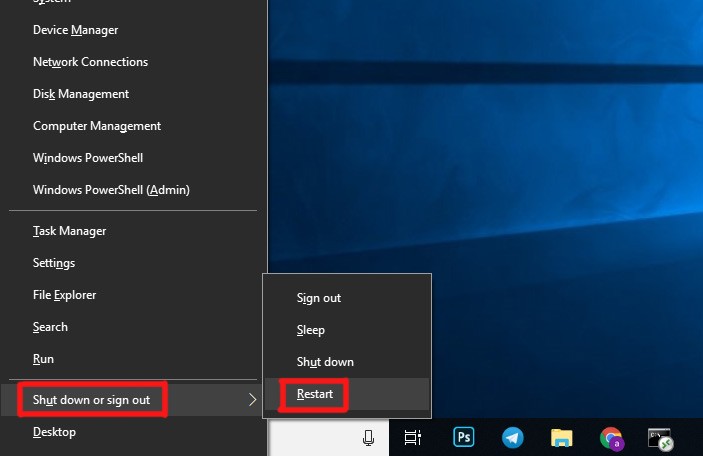This screenshot has width=703, height=456.
Task: Open Network Connections
Action: [x=90, y=62]
